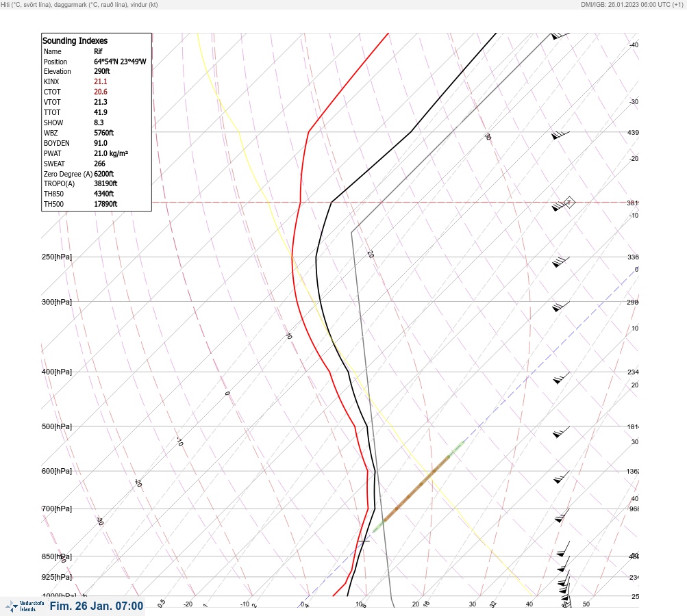This screenshot has width=687, height=616.
Task: Click the 600[hPa] pressure level label
Action: tap(57, 471)
